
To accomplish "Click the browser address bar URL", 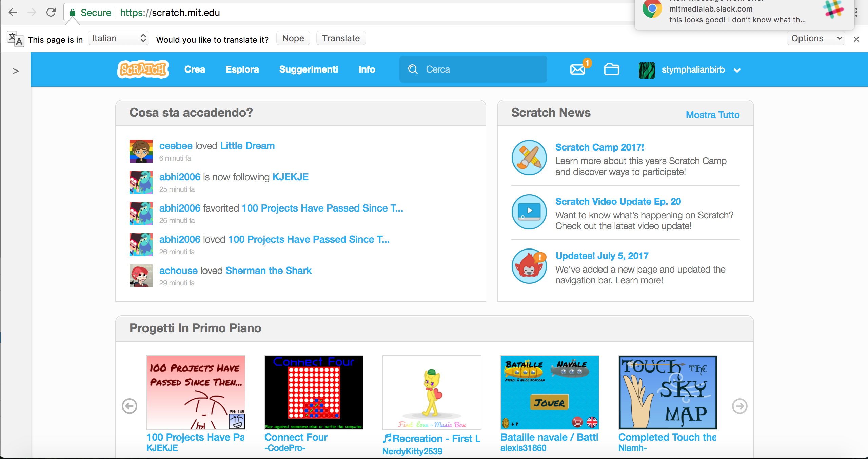I will click(x=170, y=13).
